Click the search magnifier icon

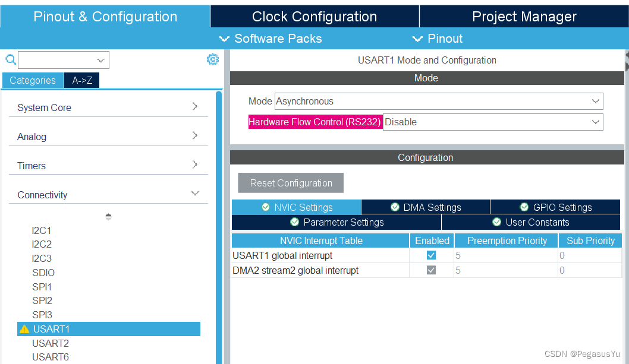click(11, 59)
